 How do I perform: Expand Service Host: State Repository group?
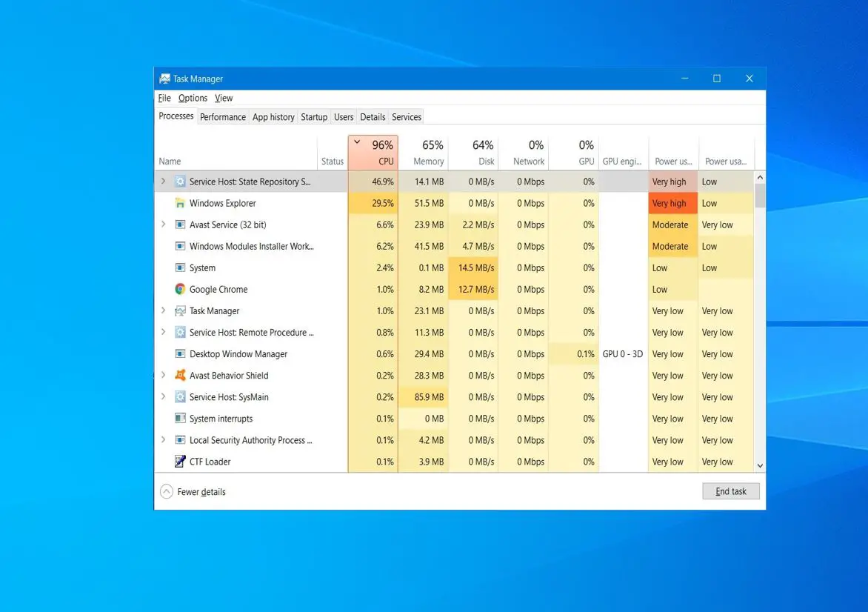click(163, 181)
